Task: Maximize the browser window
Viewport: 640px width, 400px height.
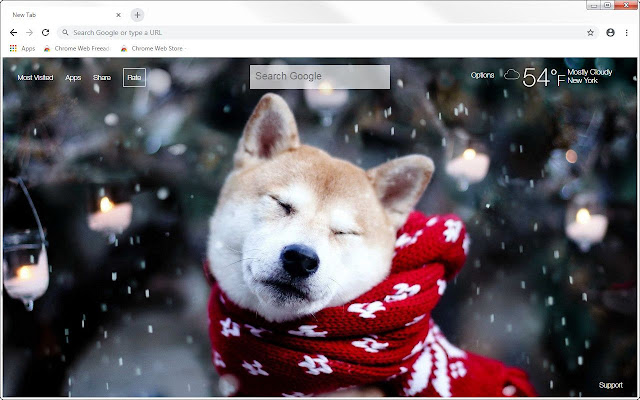Action: coord(607,5)
